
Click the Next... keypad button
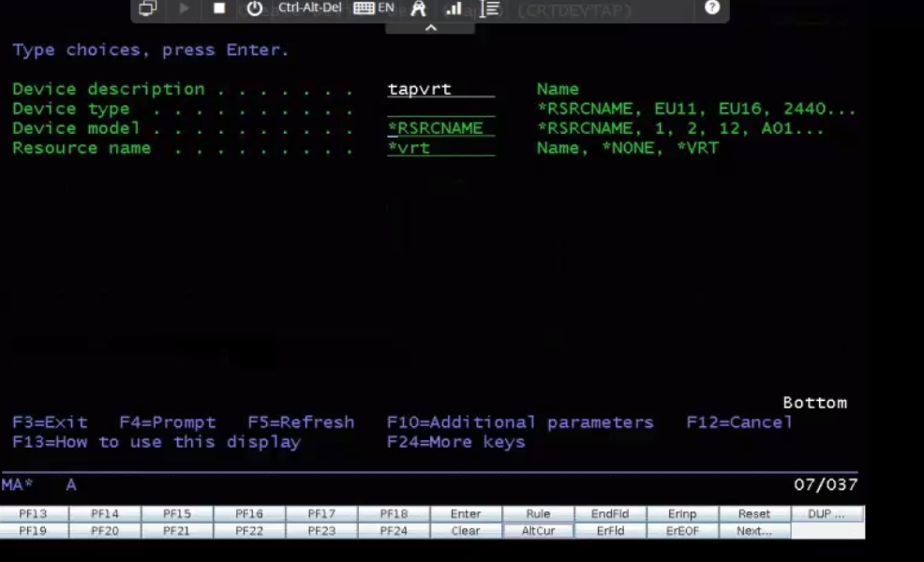coord(754,531)
